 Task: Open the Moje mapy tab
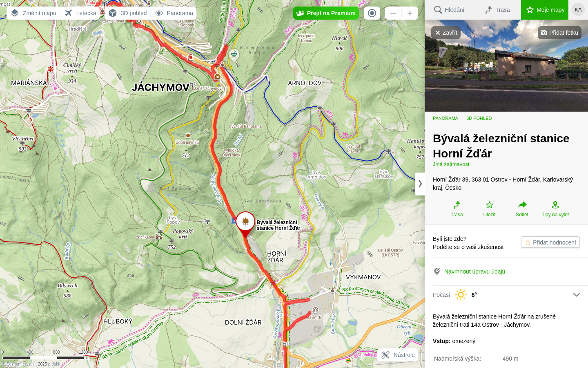(545, 10)
